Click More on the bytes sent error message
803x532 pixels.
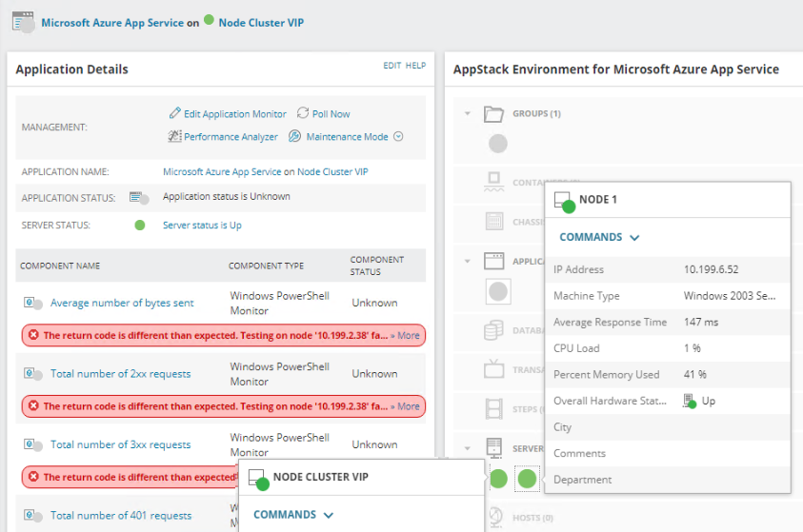click(408, 336)
